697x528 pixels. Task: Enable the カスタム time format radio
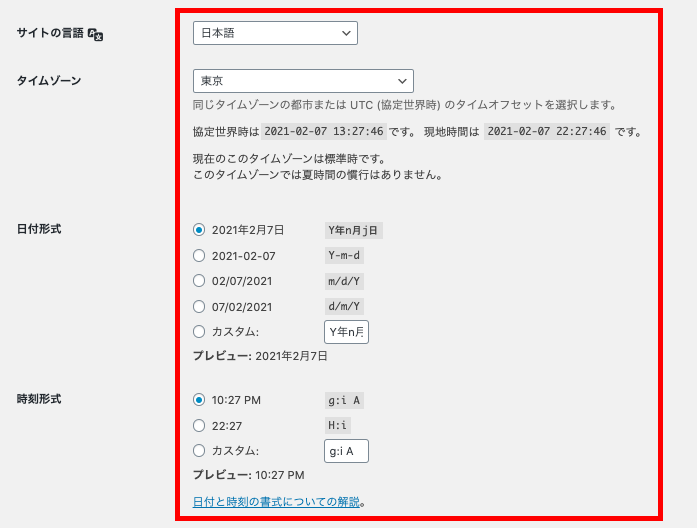199,451
